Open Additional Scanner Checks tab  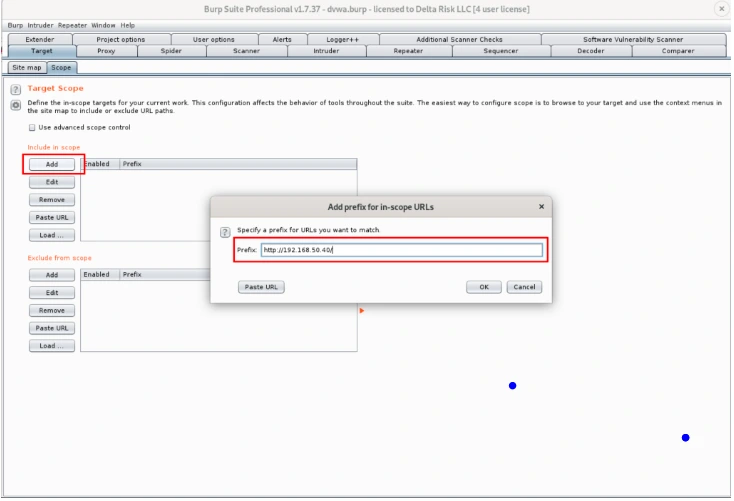tap(459, 39)
